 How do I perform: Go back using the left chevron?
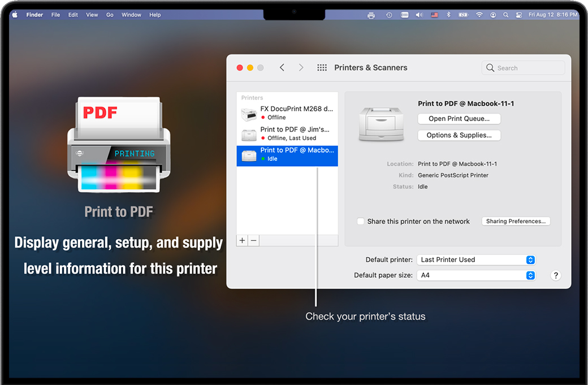point(282,68)
